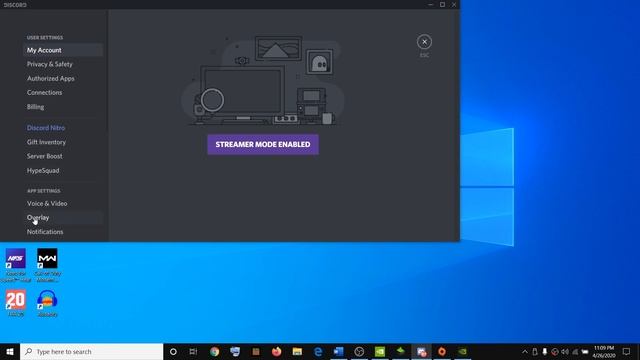
Task: Open Privacy & Safety settings
Action: (63, 64)
